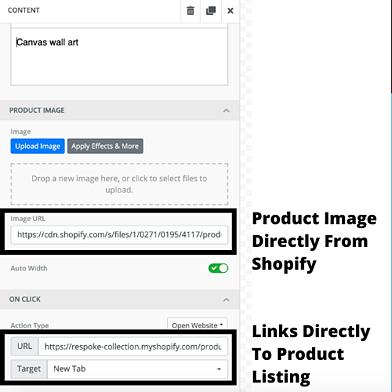Viewport: 392px width, 392px height.
Task: Duplicate element with copy icon
Action: pyautogui.click(x=211, y=11)
